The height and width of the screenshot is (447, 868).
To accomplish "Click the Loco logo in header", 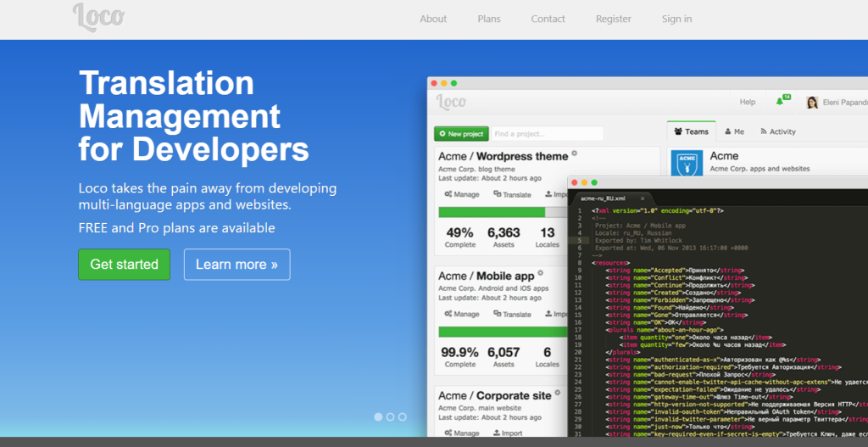I will [98, 17].
